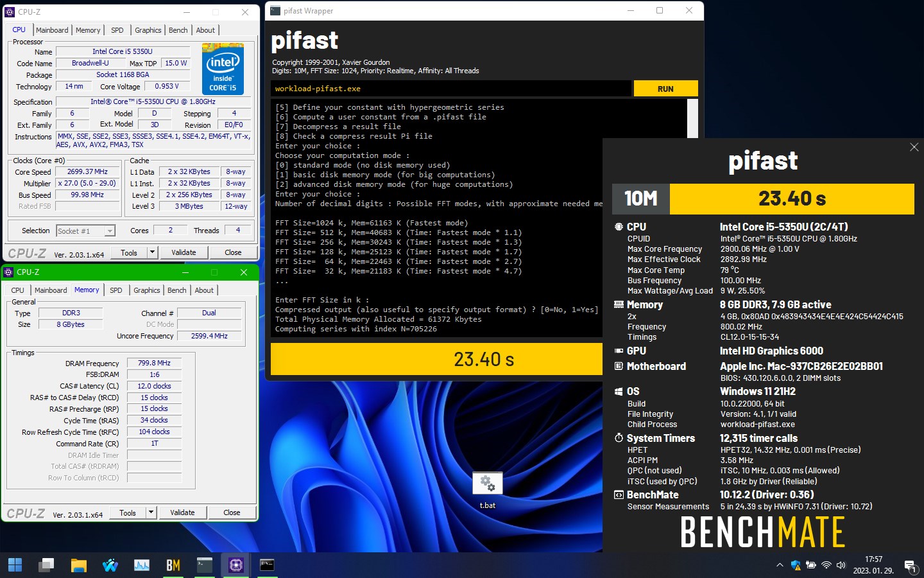This screenshot has width=924, height=578.
Task: Open Task View from the taskbar
Action: 46,565
